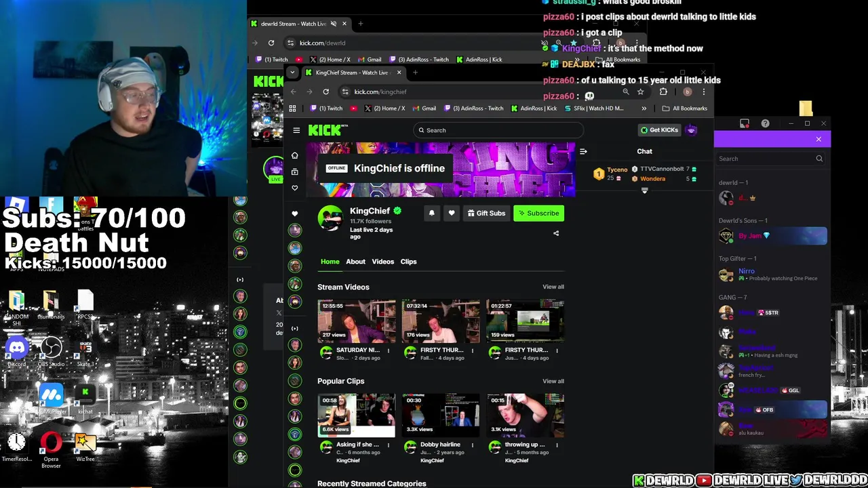Open the WizTree desktop shortcut
The image size is (868, 488).
pyautogui.click(x=85, y=447)
